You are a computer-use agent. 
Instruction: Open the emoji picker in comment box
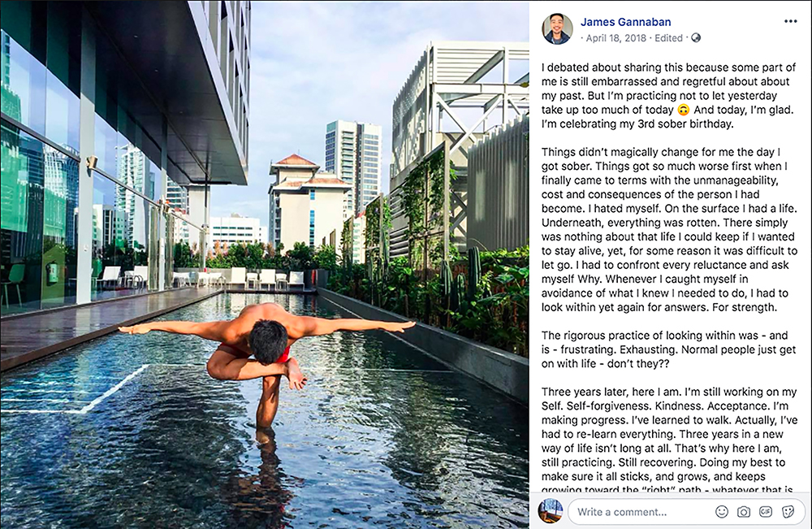pyautogui.click(x=721, y=512)
